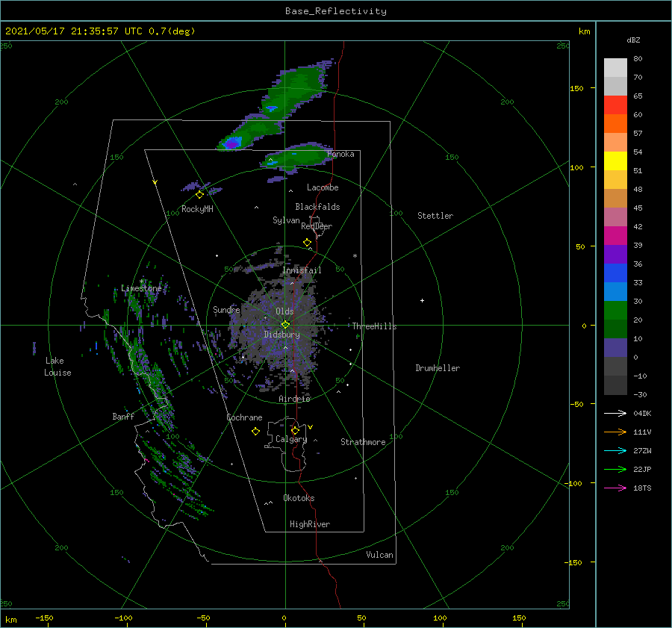Click the green 22JP arrow legend icon

615,470
